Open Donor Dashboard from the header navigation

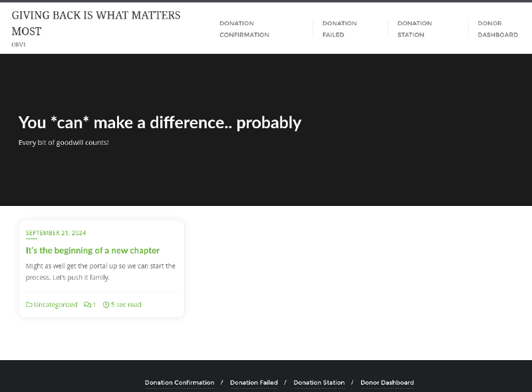point(497,29)
